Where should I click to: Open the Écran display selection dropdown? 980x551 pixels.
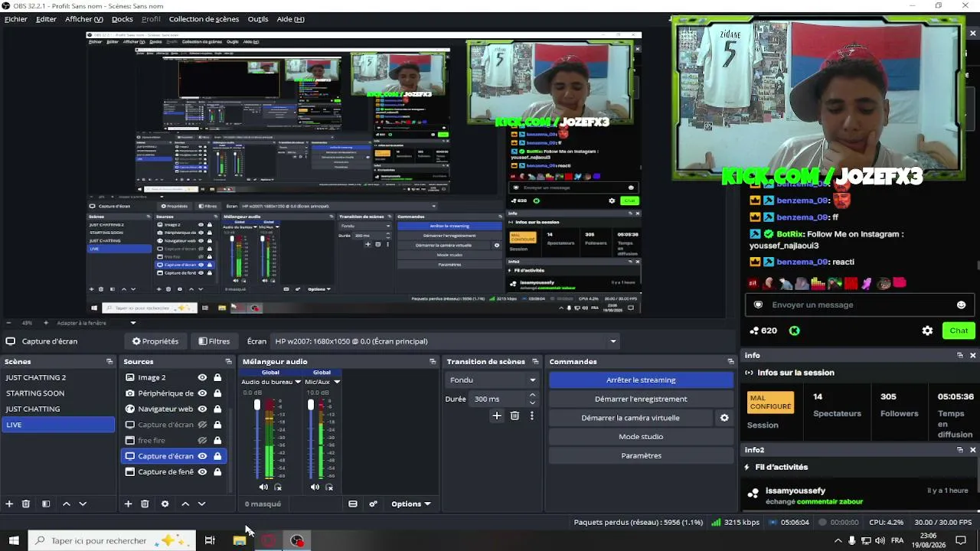point(446,341)
